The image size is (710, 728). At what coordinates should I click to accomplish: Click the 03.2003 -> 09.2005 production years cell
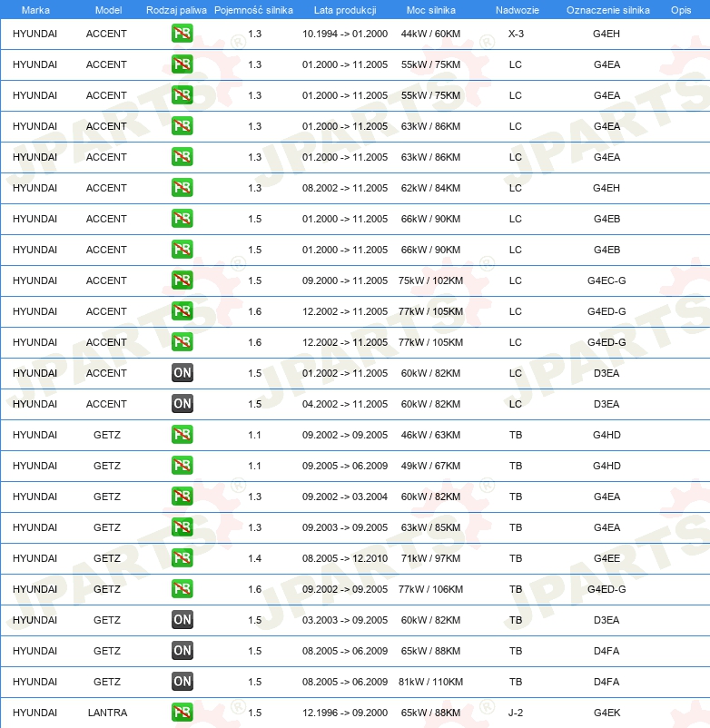click(344, 620)
